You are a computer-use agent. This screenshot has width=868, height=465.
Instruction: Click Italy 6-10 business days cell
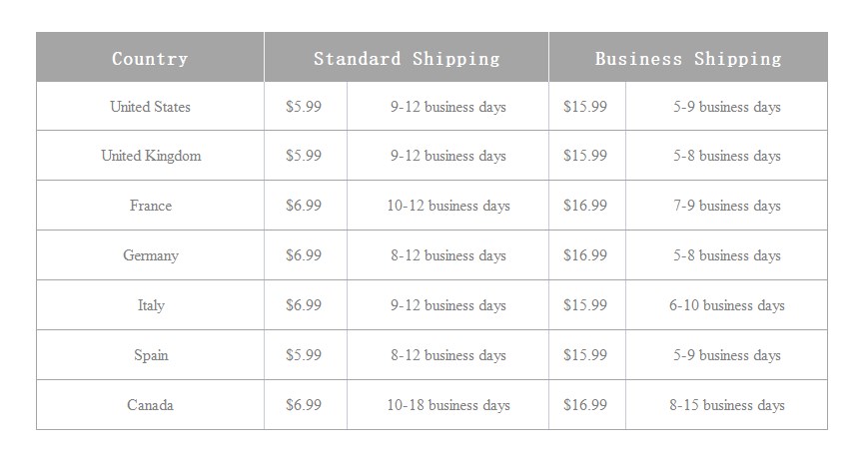tap(727, 304)
